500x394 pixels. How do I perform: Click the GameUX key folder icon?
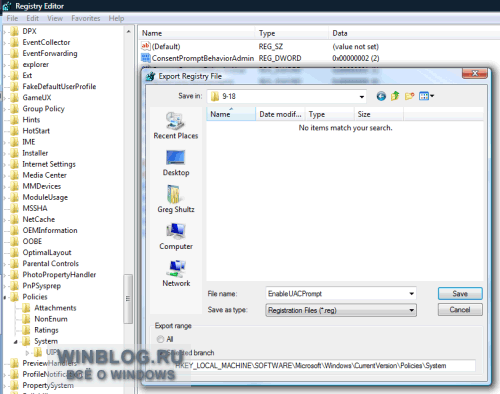(14, 98)
